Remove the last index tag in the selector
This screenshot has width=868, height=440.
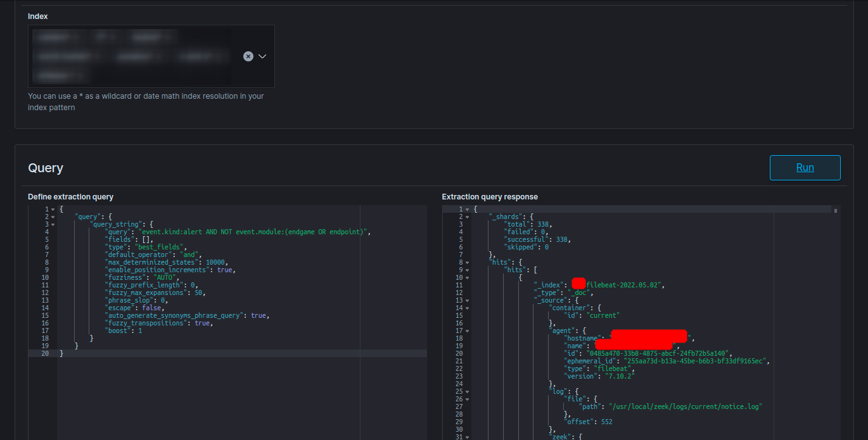click(x=79, y=75)
